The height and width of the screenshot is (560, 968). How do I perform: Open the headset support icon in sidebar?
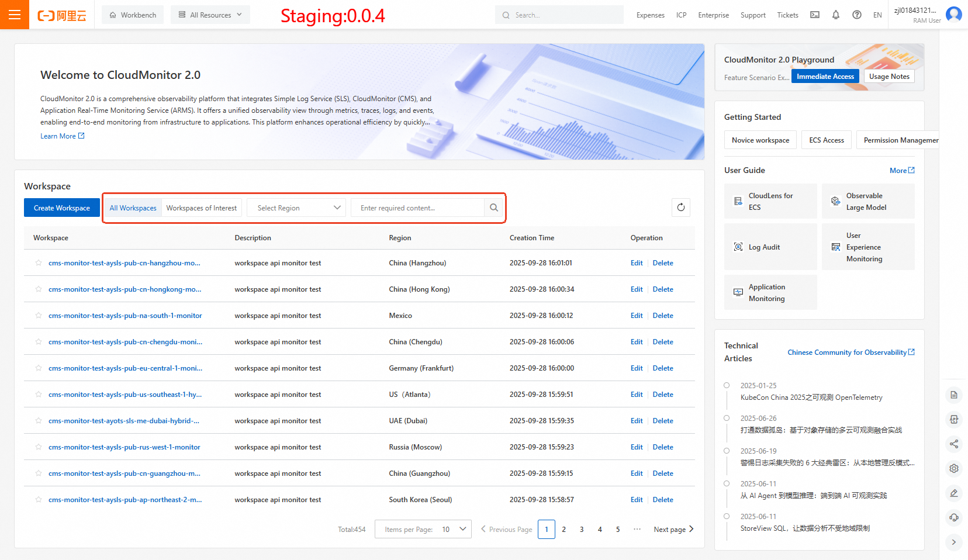pyautogui.click(x=954, y=517)
